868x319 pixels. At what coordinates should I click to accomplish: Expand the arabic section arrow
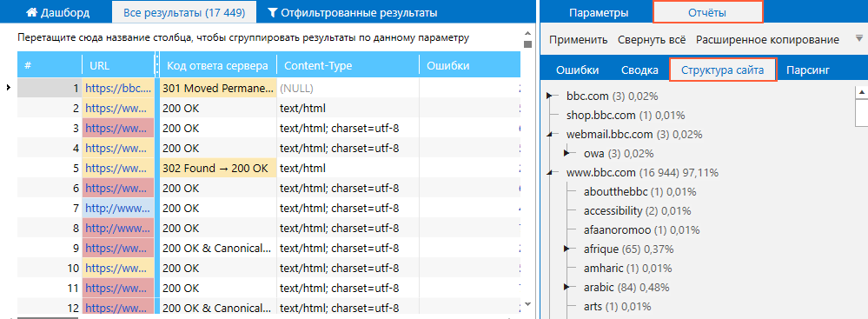(x=567, y=288)
